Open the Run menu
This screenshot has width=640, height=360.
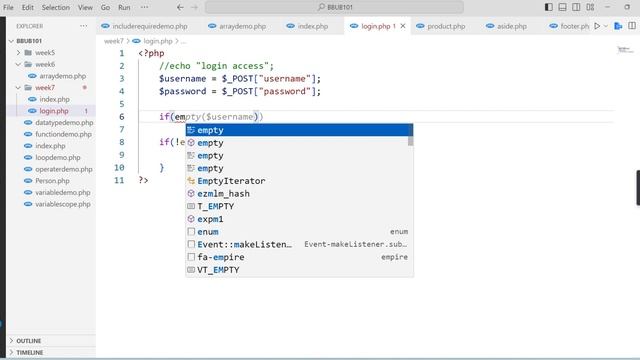pos(124,7)
